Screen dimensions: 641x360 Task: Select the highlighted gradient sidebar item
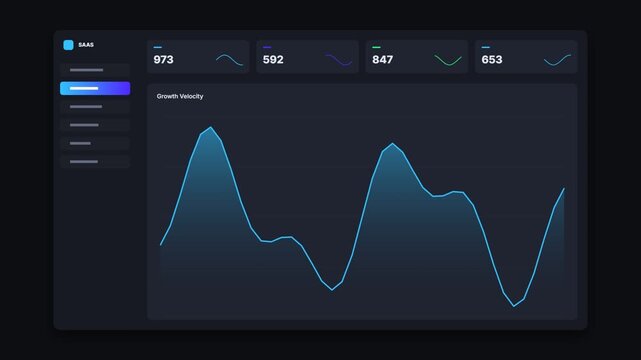[x=95, y=88]
